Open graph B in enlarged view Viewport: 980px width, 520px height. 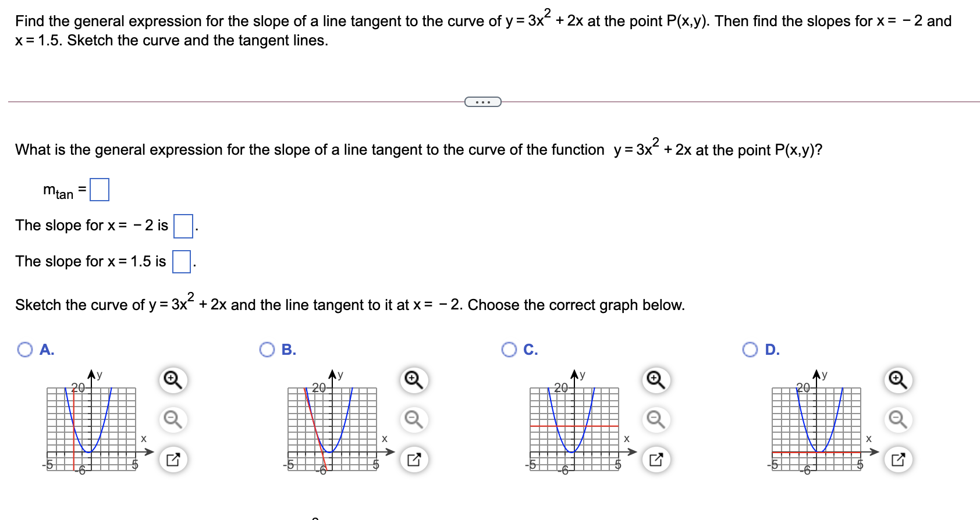tap(413, 458)
